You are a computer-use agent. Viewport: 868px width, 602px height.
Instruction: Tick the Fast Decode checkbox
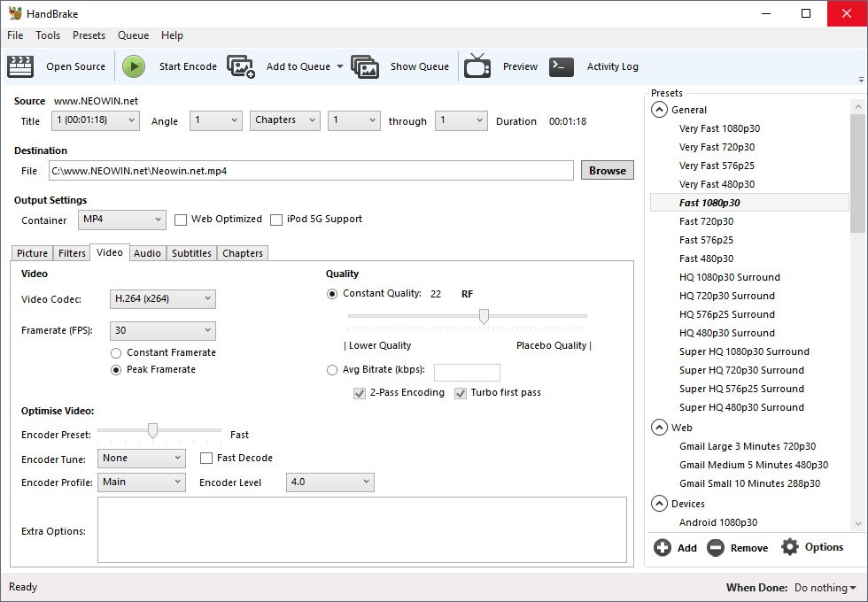206,459
